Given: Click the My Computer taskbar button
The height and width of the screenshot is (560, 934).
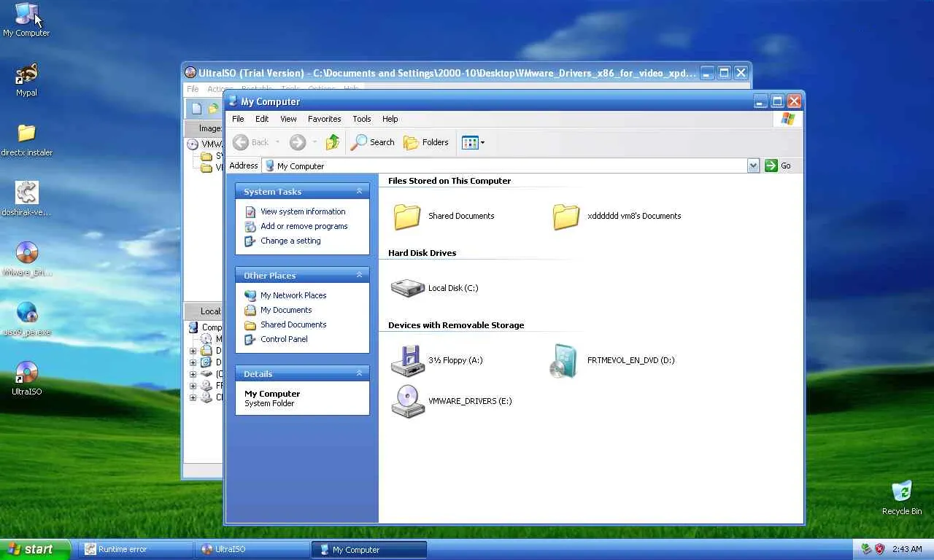Looking at the screenshot, I should pyautogui.click(x=370, y=549).
